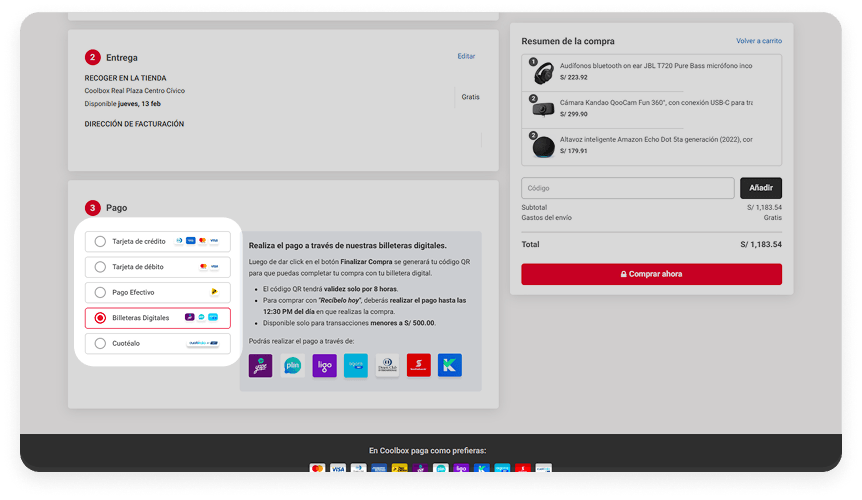862x500 pixels.
Task: Click the Altavoz inteligente Amazon Echo Dot name
Action: 656,140
